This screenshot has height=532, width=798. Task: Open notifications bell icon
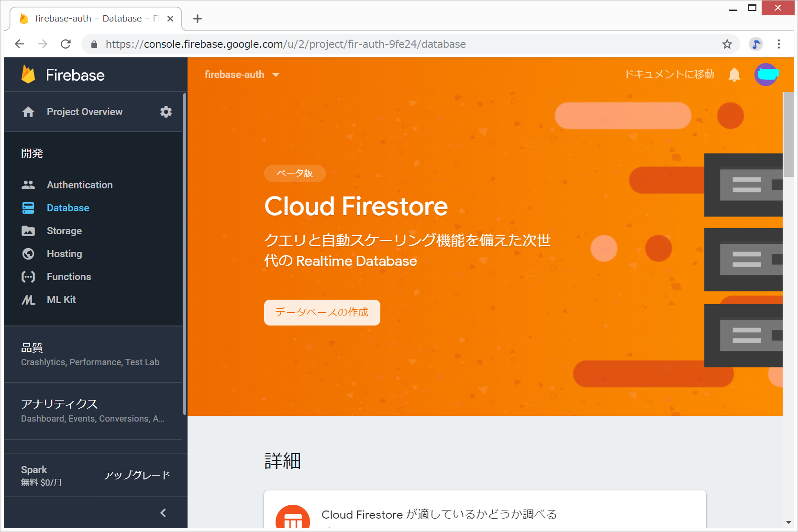coord(734,75)
